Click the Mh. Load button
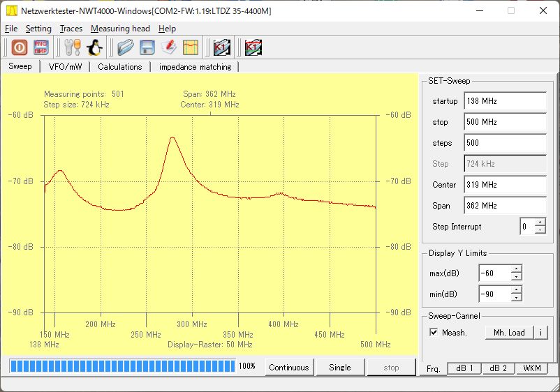 (509, 333)
